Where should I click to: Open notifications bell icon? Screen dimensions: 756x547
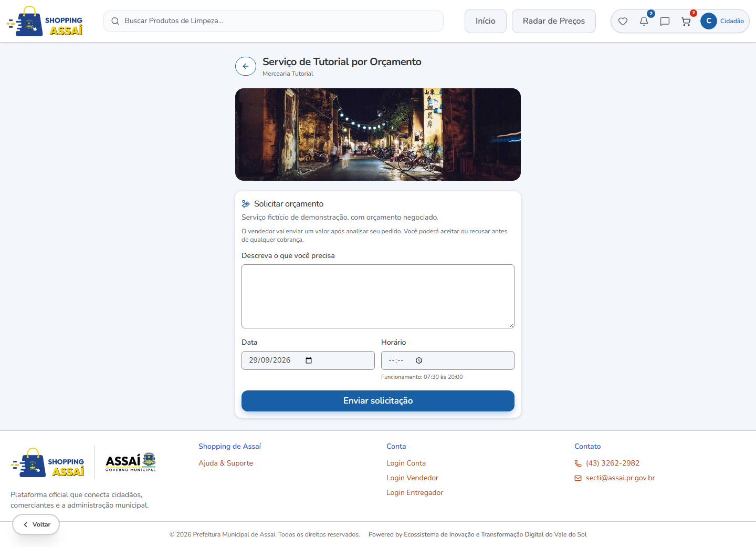644,22
